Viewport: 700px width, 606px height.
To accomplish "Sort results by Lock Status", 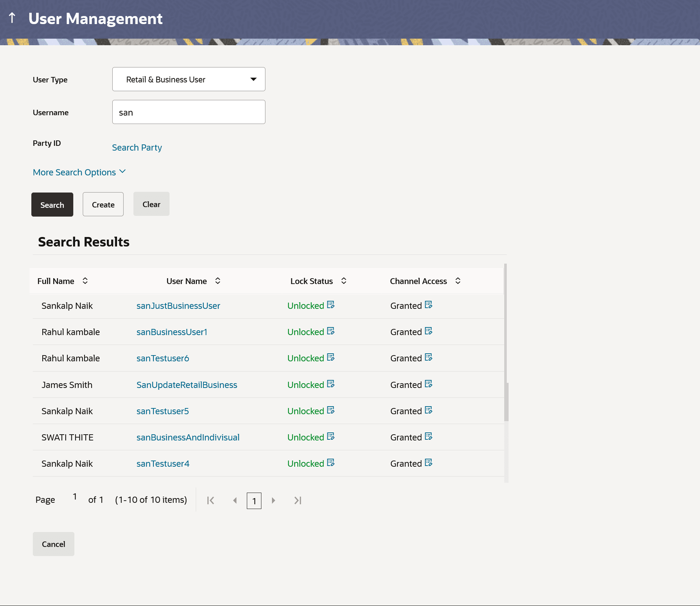I will 343,281.
